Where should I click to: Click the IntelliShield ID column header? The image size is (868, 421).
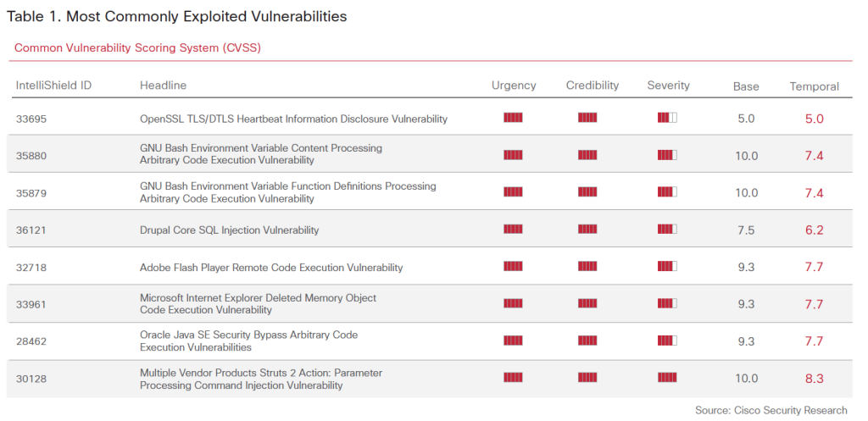pos(53,86)
